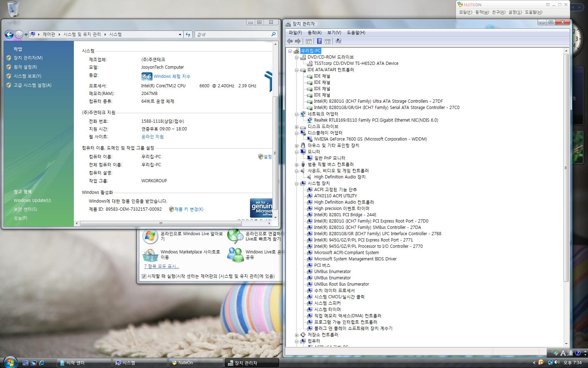Expand the 범용 직렬 버스 컨트롤러 node
Screen dimensions: 588x368
pyautogui.click(x=296, y=165)
